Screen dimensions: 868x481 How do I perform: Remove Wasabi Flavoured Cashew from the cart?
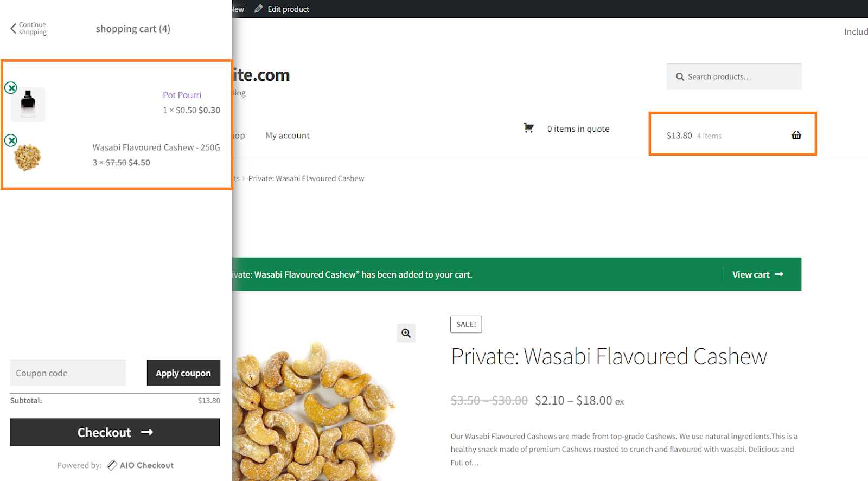(11, 140)
